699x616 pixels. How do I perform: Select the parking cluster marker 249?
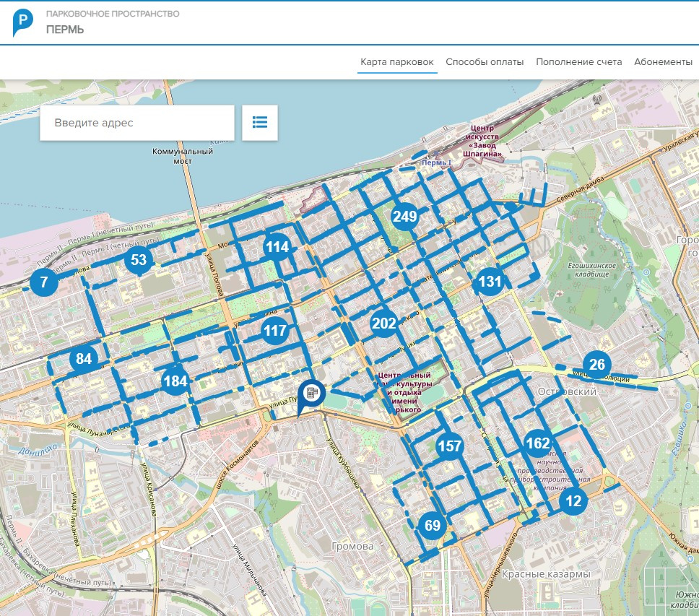click(406, 216)
